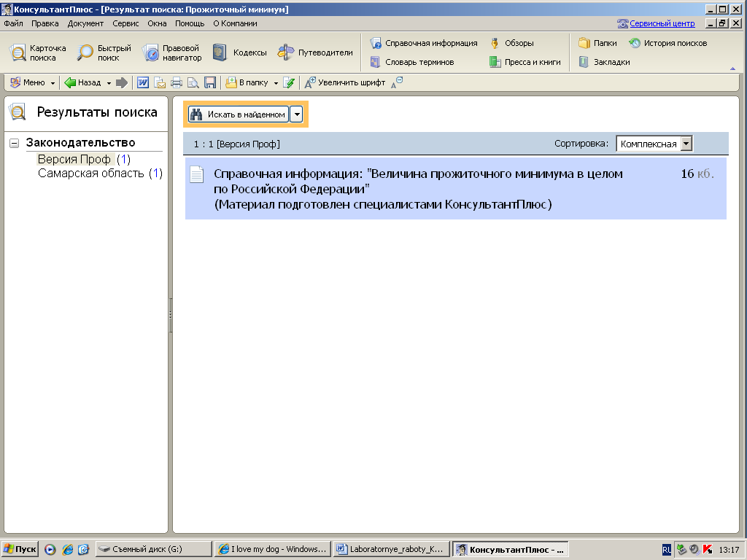
Task: Click decrease font size icon
Action: point(397,82)
